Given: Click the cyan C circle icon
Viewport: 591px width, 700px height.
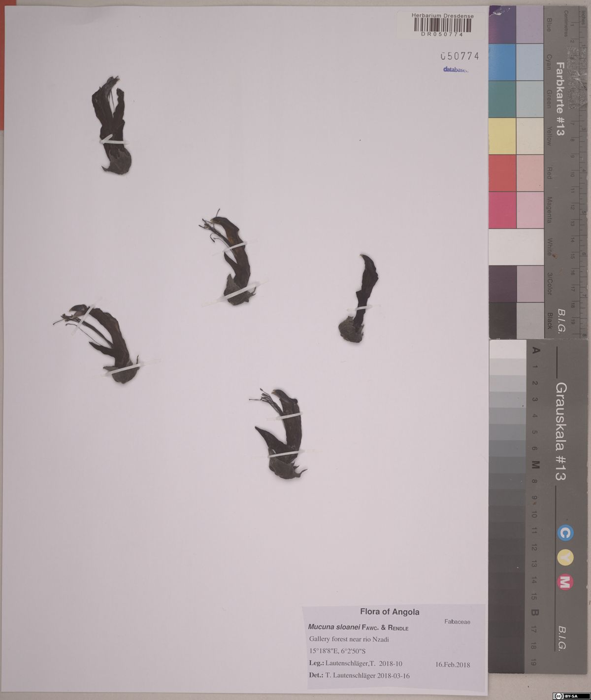Looking at the screenshot, I should [564, 533].
